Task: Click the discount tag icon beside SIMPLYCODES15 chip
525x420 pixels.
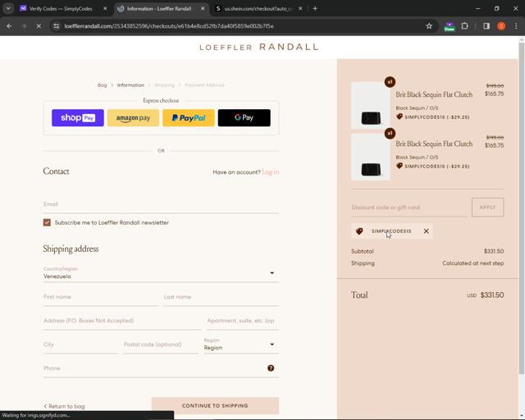Action: (x=359, y=231)
